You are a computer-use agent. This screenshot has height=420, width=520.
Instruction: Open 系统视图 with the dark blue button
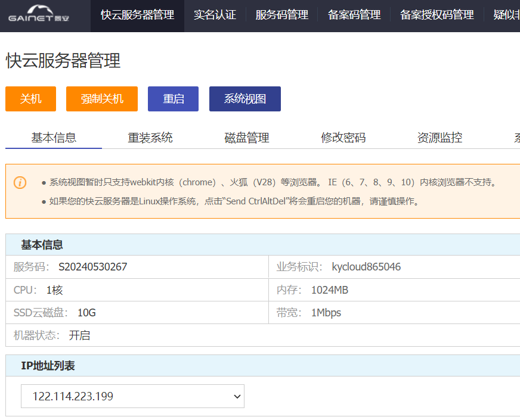click(x=244, y=99)
